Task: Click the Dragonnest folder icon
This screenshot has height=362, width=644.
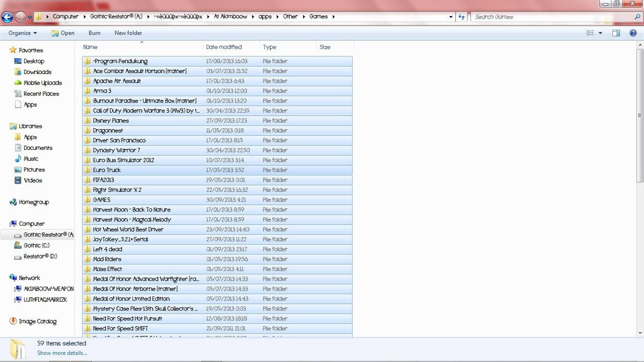Action: click(88, 131)
